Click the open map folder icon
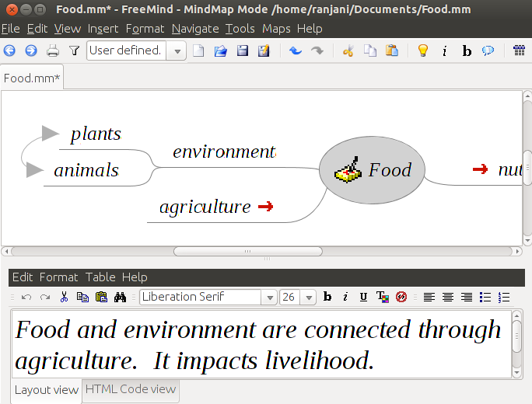Screen dimensions: 532x404 point(221,50)
